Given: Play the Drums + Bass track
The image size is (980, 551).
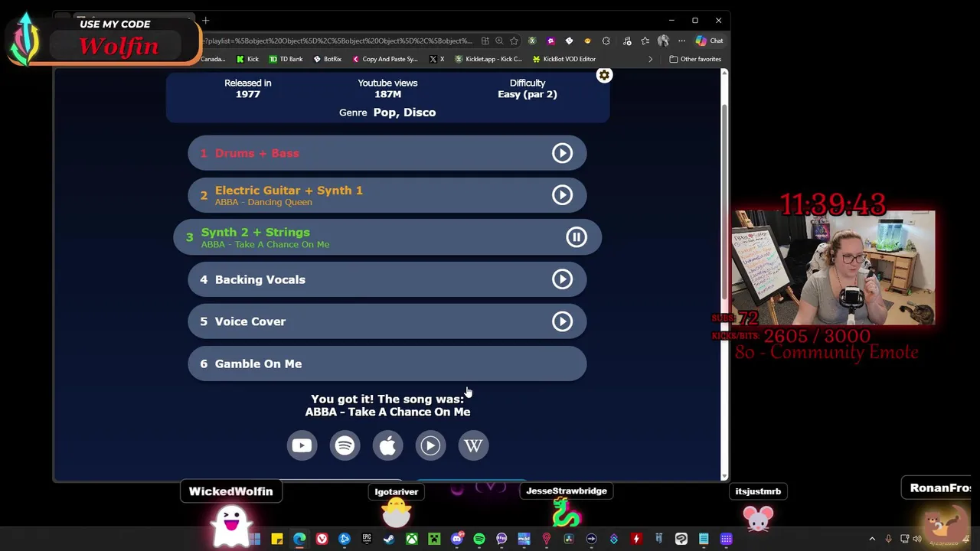Looking at the screenshot, I should pos(562,153).
